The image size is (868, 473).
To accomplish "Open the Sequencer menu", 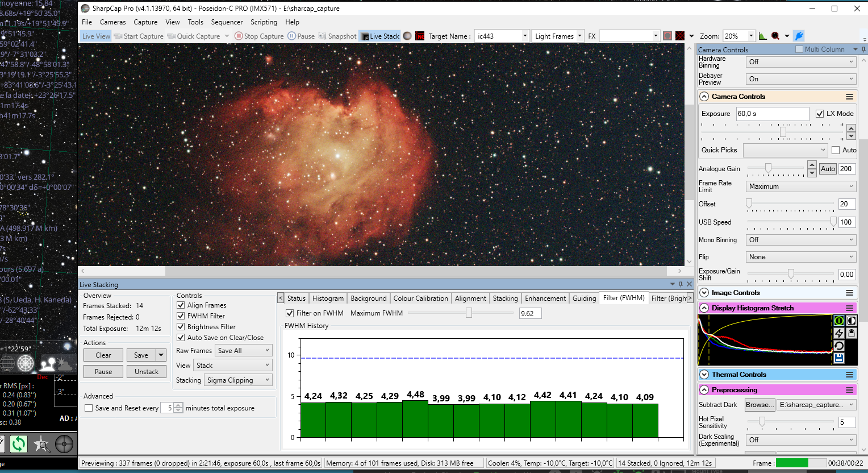I will pyautogui.click(x=227, y=22).
